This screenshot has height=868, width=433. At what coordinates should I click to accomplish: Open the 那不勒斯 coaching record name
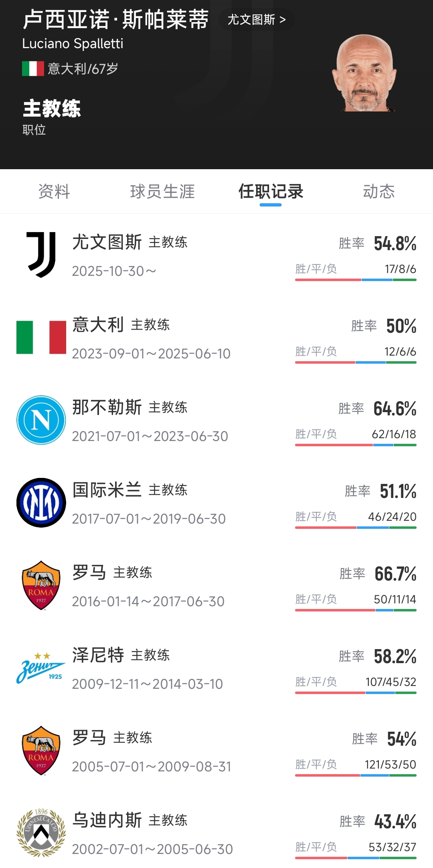(107, 407)
